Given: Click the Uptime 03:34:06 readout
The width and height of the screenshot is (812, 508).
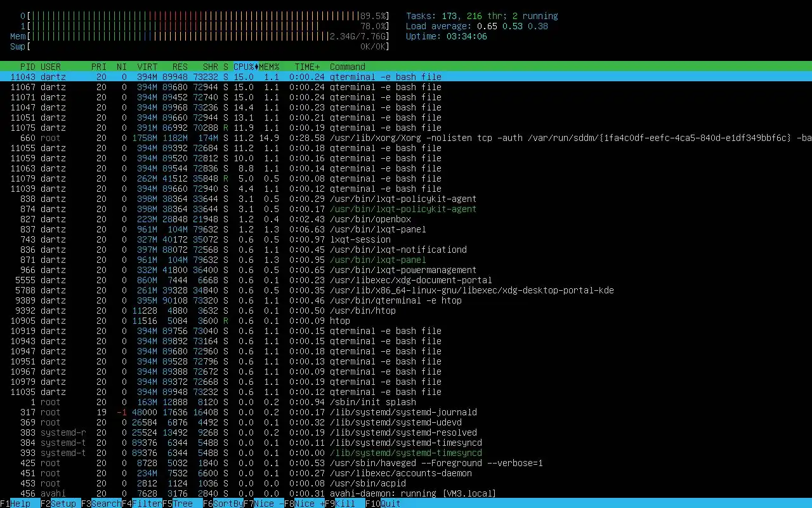Looking at the screenshot, I should (x=447, y=36).
